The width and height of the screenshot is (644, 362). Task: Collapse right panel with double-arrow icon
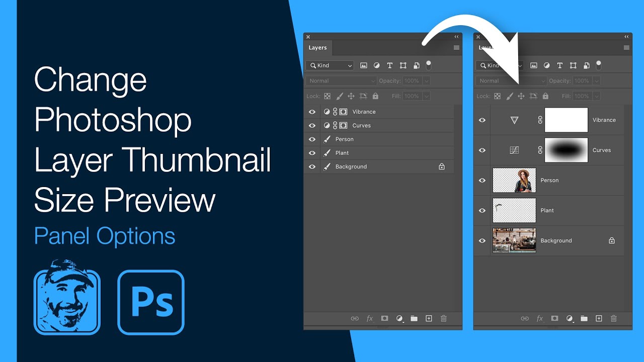[x=627, y=37]
